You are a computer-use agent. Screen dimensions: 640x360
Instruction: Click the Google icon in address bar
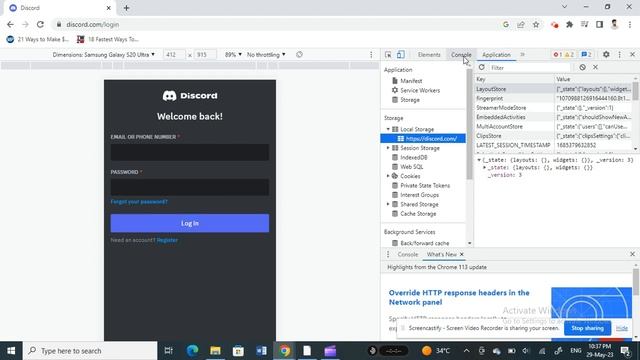[x=506, y=24]
